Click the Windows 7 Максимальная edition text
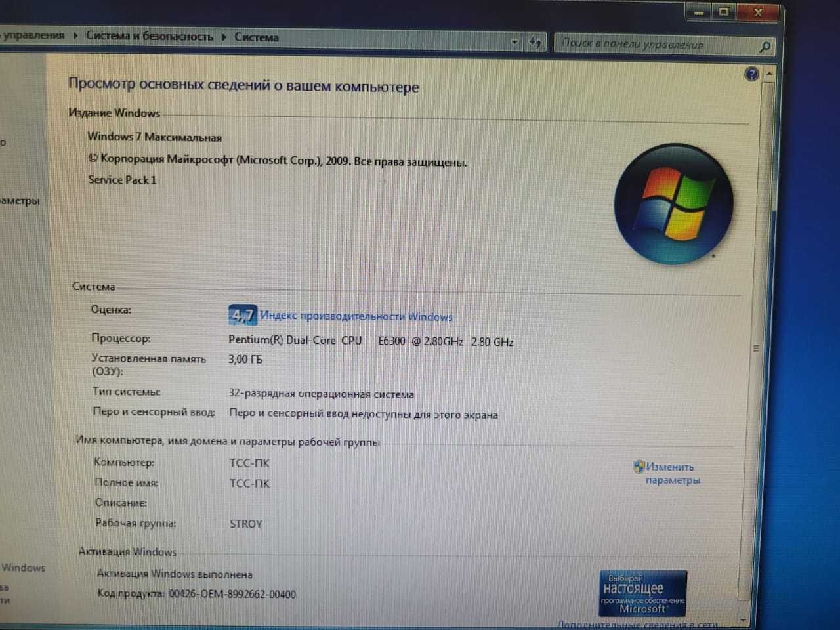Image resolution: width=840 pixels, height=630 pixels. (x=155, y=137)
